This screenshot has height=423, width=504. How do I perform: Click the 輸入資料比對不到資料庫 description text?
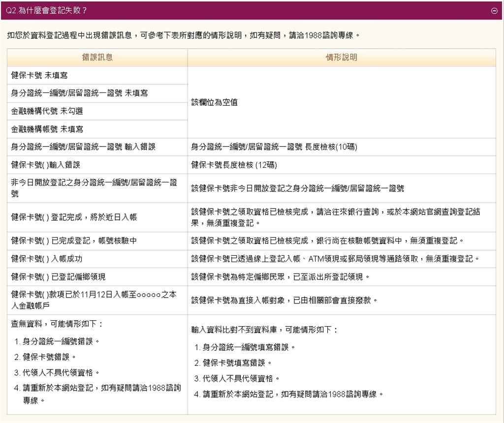pyautogui.click(x=265, y=330)
